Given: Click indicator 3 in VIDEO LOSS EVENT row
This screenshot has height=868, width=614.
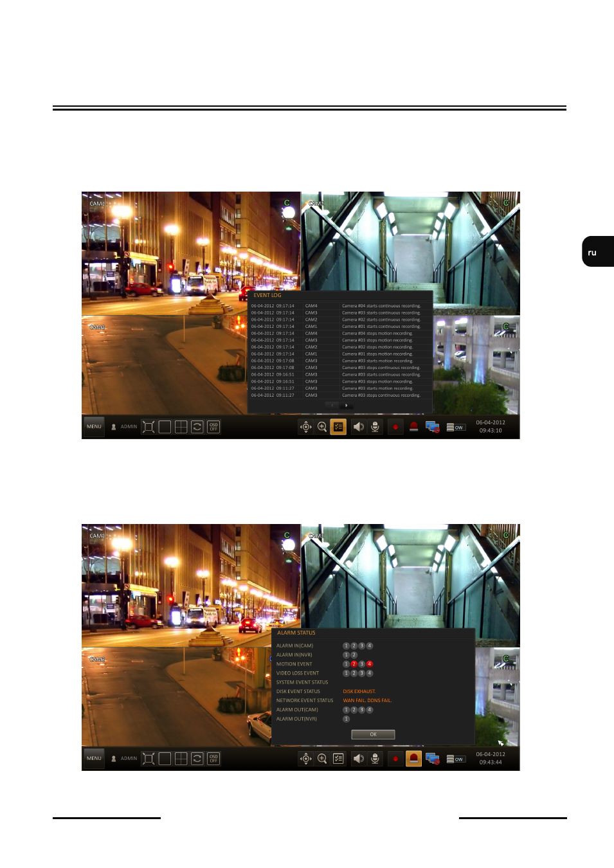Looking at the screenshot, I should point(361,673).
